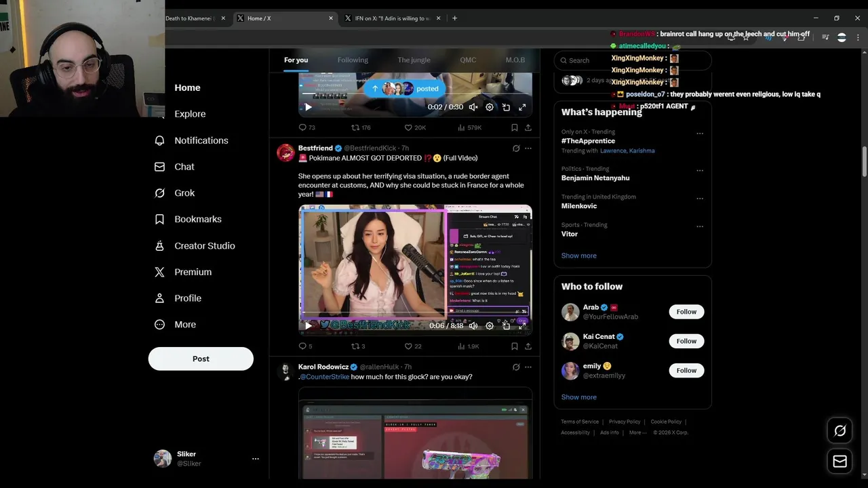The image size is (868, 488).
Task: Enter fullscreen on Pokimane video
Action: pyautogui.click(x=522, y=326)
